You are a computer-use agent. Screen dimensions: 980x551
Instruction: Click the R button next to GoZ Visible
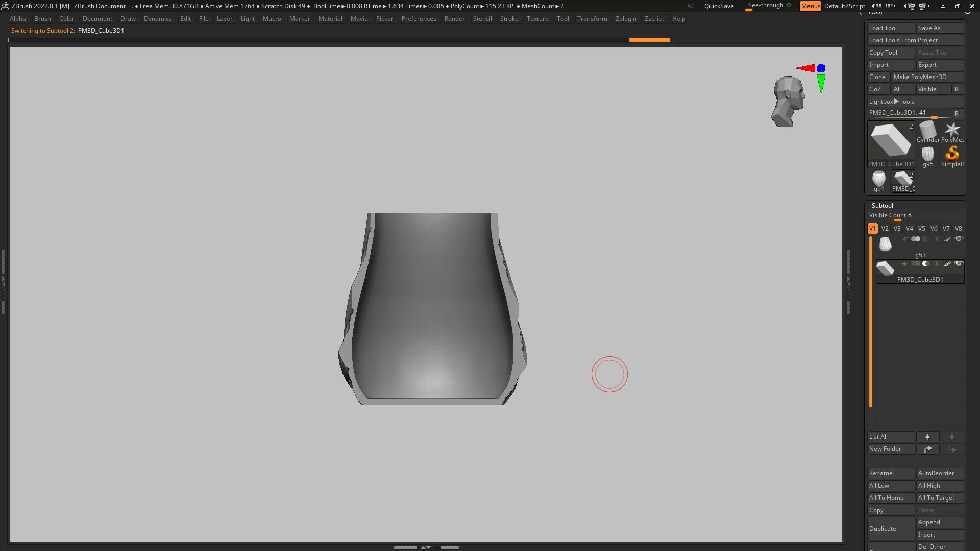[957, 89]
